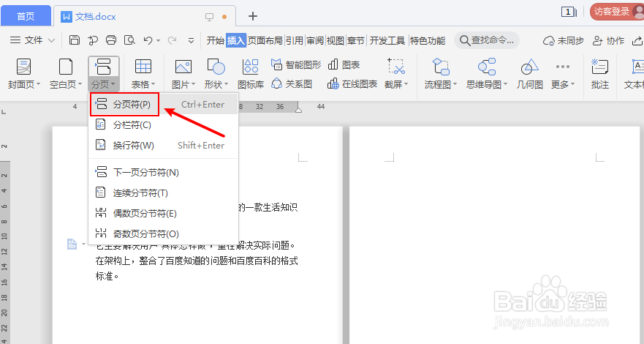This screenshot has height=344, width=644.
Task: Switch to the 页面布局 ribbon tab
Action: coord(265,40)
